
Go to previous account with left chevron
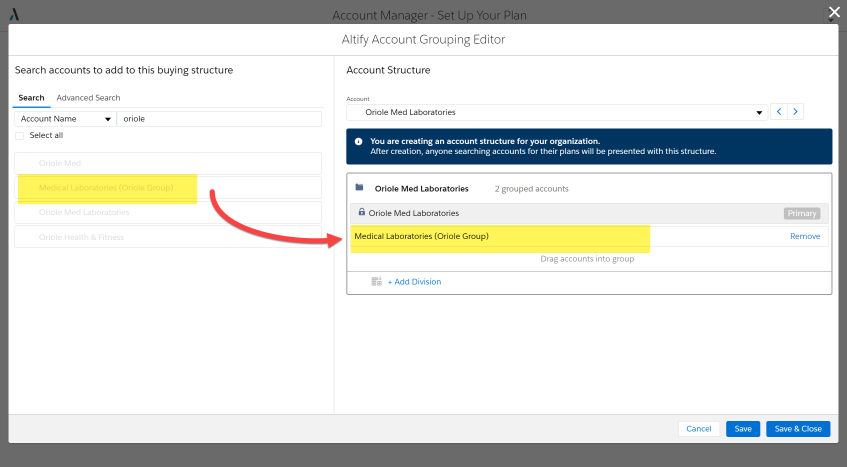[778, 112]
